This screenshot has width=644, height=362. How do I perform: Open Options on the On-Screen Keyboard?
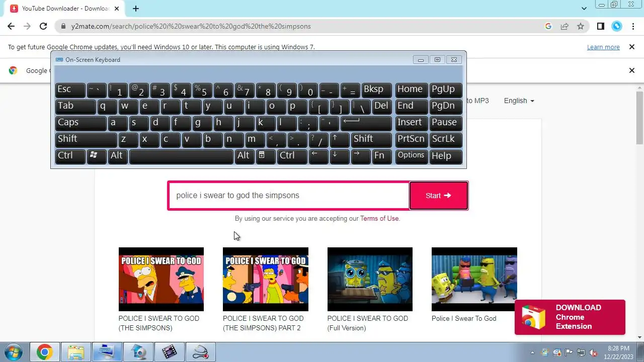[x=412, y=156]
